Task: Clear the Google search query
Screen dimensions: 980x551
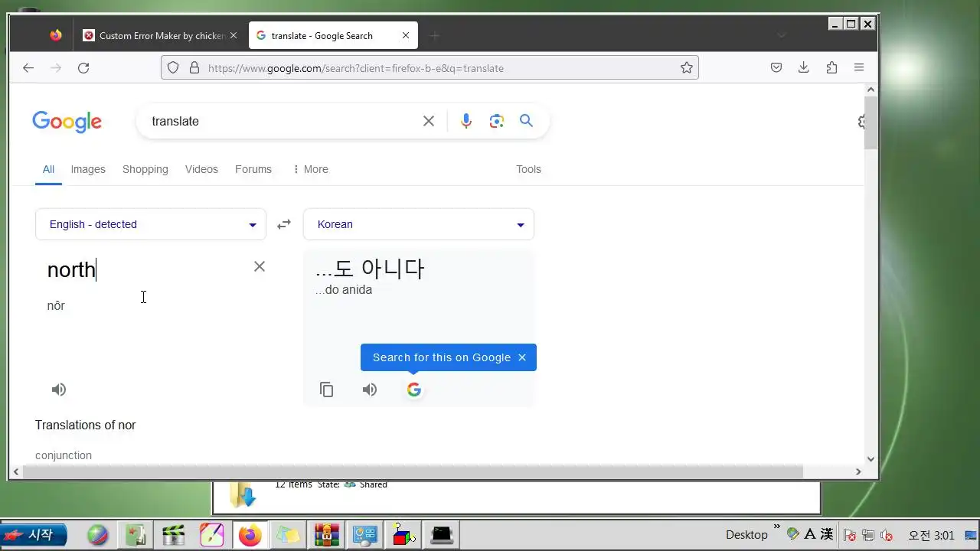Action: (429, 121)
